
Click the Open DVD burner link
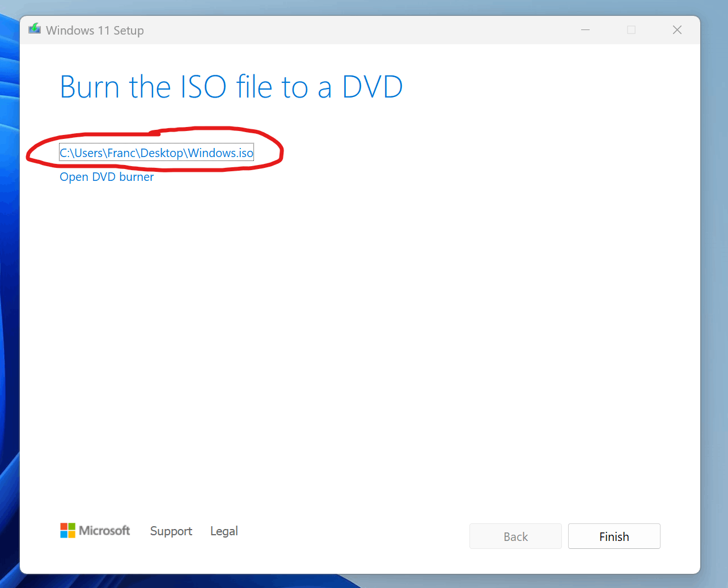[107, 177]
